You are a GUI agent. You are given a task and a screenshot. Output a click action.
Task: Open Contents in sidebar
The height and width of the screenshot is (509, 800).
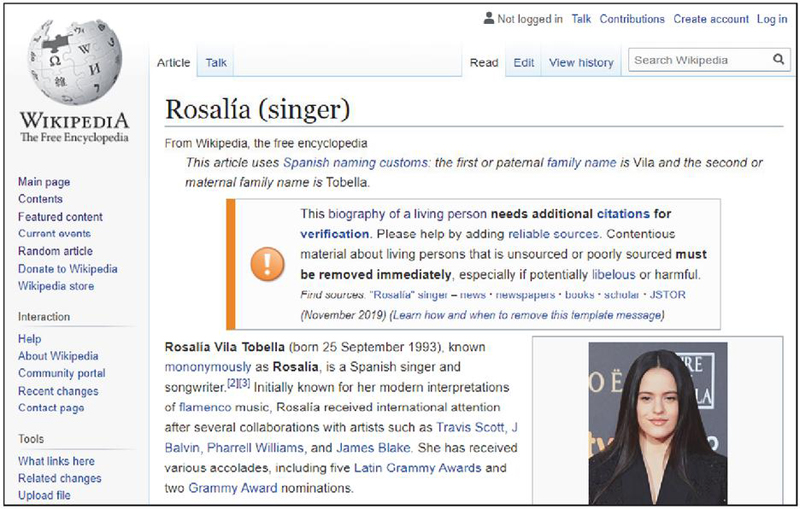click(x=40, y=199)
